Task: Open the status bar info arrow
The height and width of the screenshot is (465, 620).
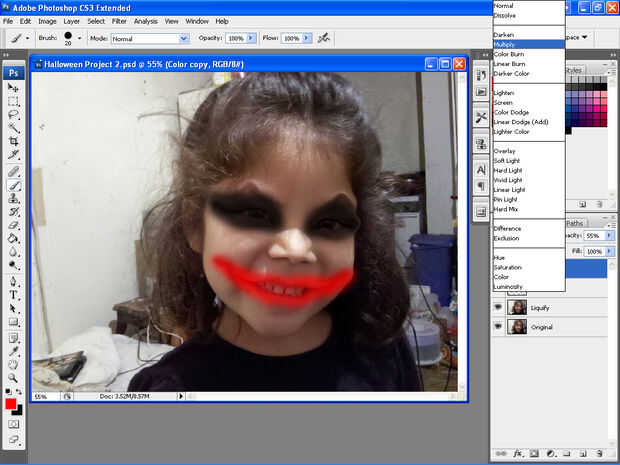Action: (181, 396)
